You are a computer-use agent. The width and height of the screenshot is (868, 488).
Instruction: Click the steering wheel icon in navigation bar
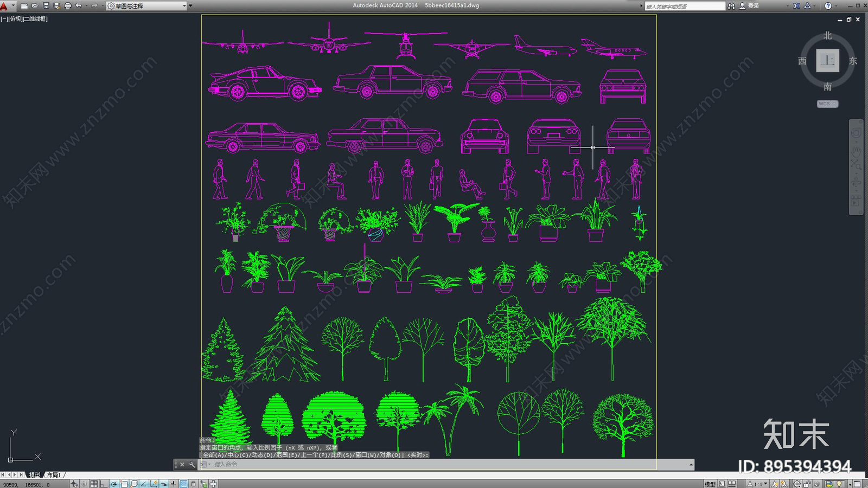[856, 133]
